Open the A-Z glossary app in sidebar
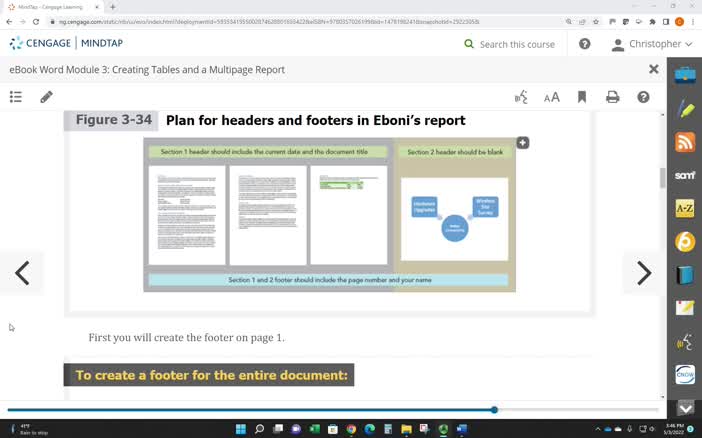Screen dimensions: 702x438 click(x=685, y=208)
